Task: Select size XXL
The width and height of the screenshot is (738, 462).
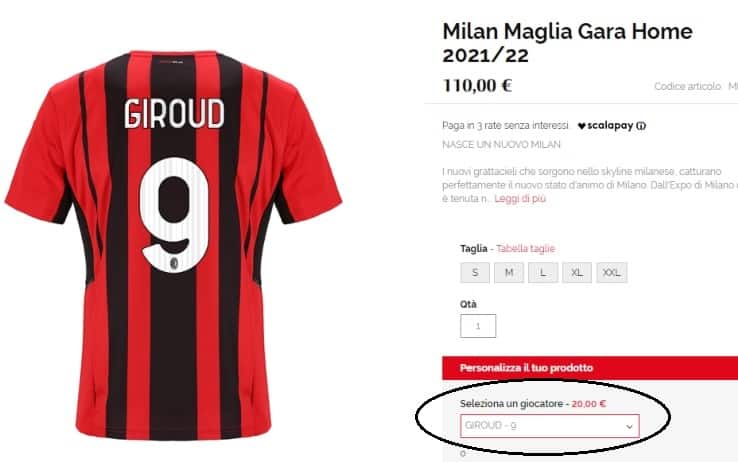Action: click(x=612, y=273)
